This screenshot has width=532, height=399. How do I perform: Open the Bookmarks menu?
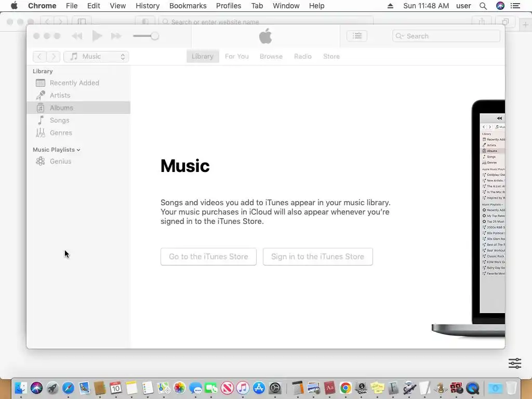(x=188, y=6)
